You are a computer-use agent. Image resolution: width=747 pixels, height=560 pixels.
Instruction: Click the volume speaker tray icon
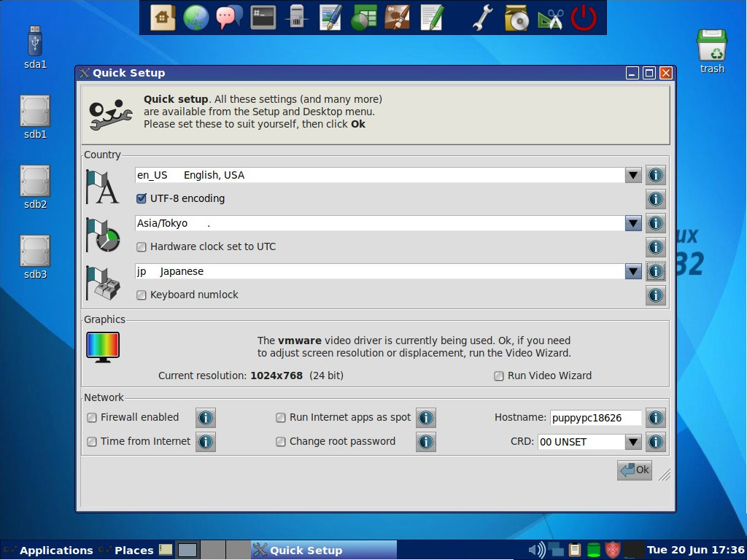click(537, 550)
